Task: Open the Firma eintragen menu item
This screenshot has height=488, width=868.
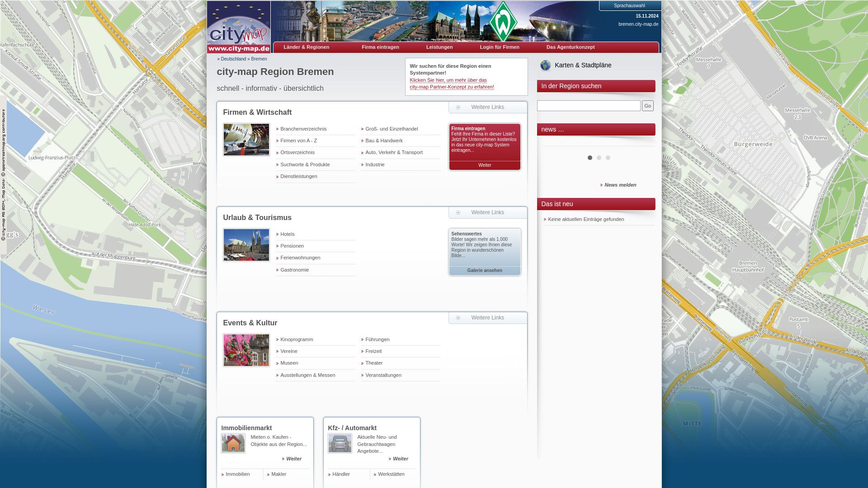Action: click(x=380, y=47)
